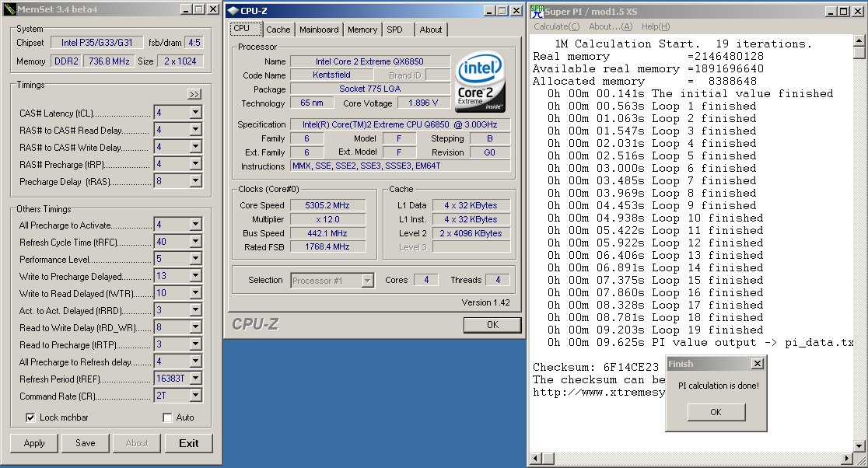Click the Name field showing Intel Core 2 Extreme QX6850
This screenshot has width=868, height=468.
click(369, 61)
